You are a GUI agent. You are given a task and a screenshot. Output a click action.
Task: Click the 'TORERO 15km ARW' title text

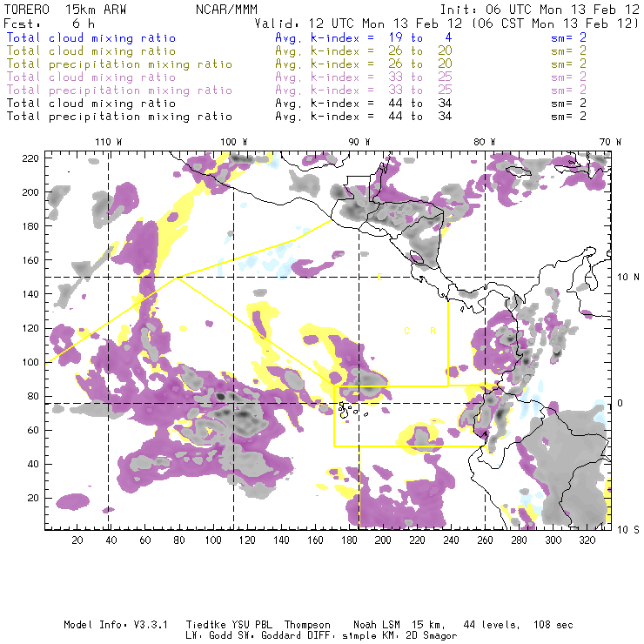pyautogui.click(x=65, y=9)
